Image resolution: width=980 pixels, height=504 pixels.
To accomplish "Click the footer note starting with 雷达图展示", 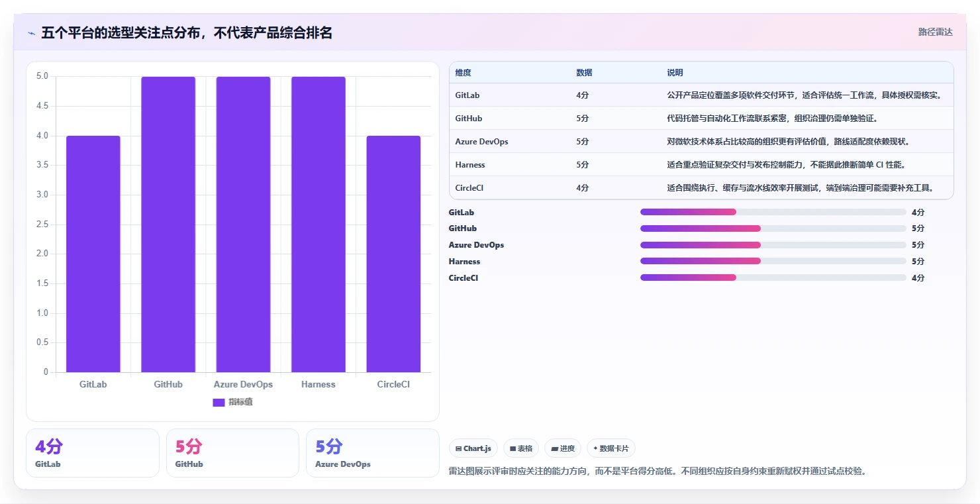I will tap(658, 472).
